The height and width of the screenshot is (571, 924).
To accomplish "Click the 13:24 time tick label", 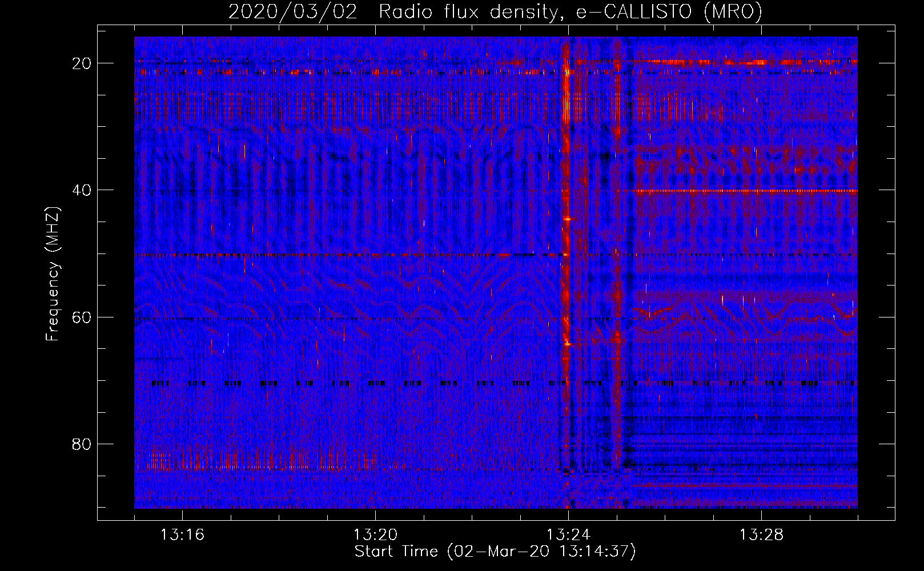I will coord(568,535).
